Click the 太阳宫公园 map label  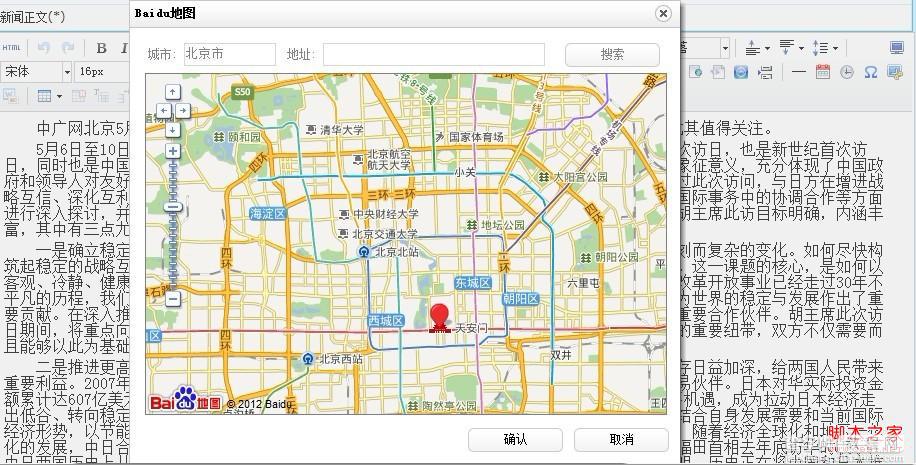click(581, 176)
